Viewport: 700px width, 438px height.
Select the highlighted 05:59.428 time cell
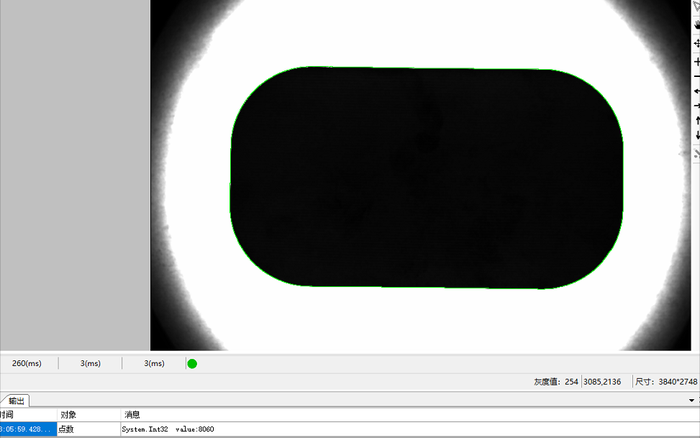pos(28,429)
